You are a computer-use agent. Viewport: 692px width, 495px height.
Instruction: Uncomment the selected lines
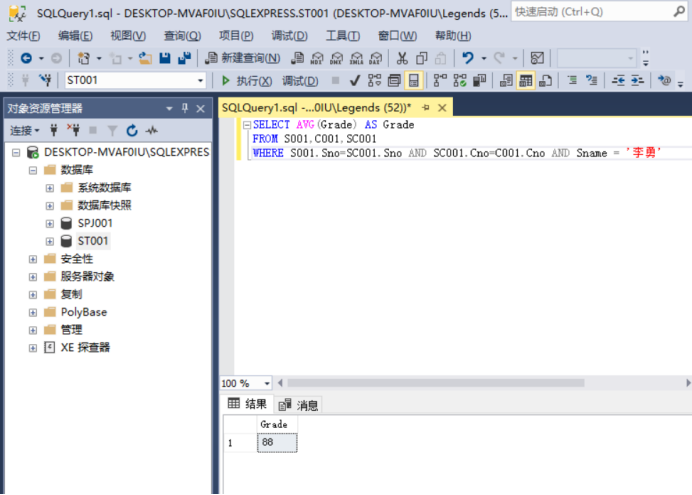591,80
